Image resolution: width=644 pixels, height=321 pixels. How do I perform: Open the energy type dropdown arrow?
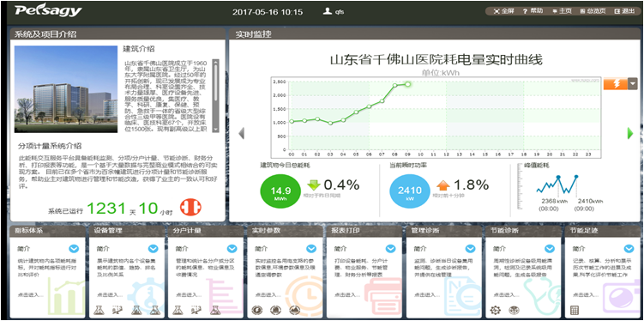point(633,84)
